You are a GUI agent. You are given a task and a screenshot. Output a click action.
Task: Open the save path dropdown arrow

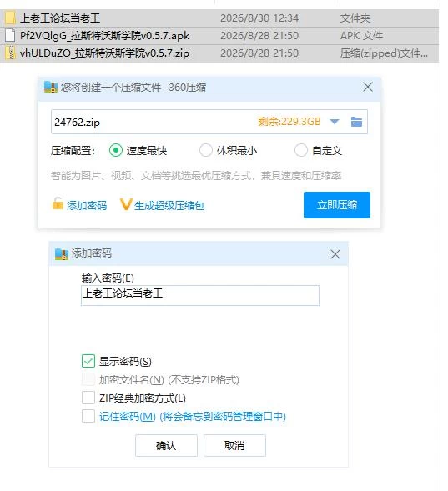[335, 122]
